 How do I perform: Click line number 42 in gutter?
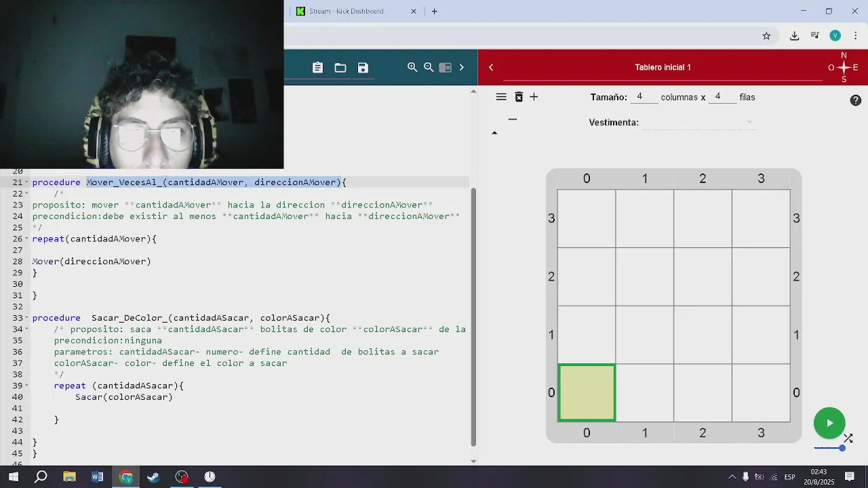17,420
